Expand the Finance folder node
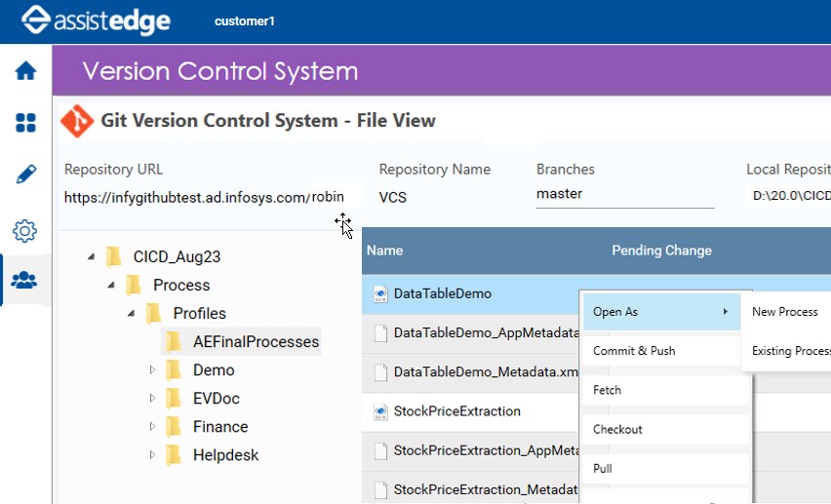 point(152,427)
